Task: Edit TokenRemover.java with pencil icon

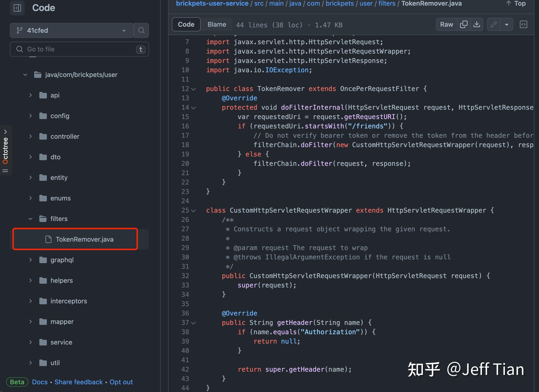Action: (494, 24)
